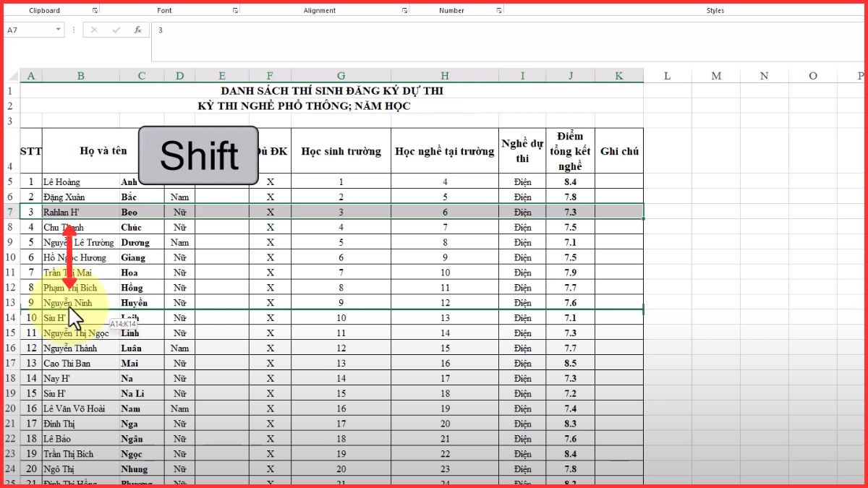This screenshot has height=488, width=868.
Task: Click the "Ghi chú" header cell
Action: point(619,151)
